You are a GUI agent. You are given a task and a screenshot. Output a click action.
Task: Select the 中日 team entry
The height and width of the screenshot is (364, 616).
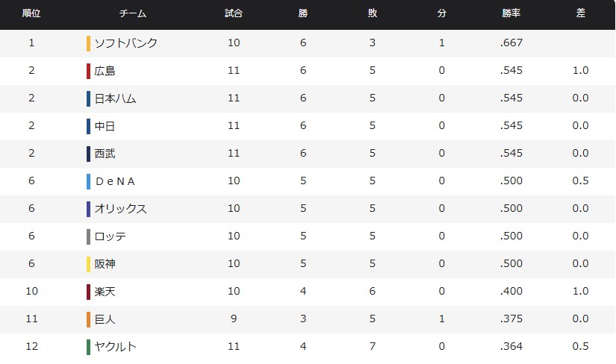point(105,126)
